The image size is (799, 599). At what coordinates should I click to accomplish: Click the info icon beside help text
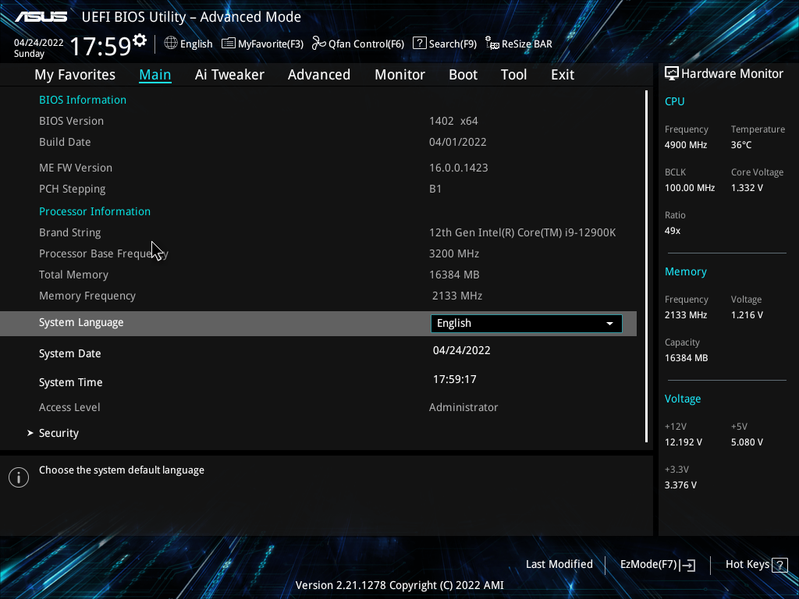pos(19,477)
